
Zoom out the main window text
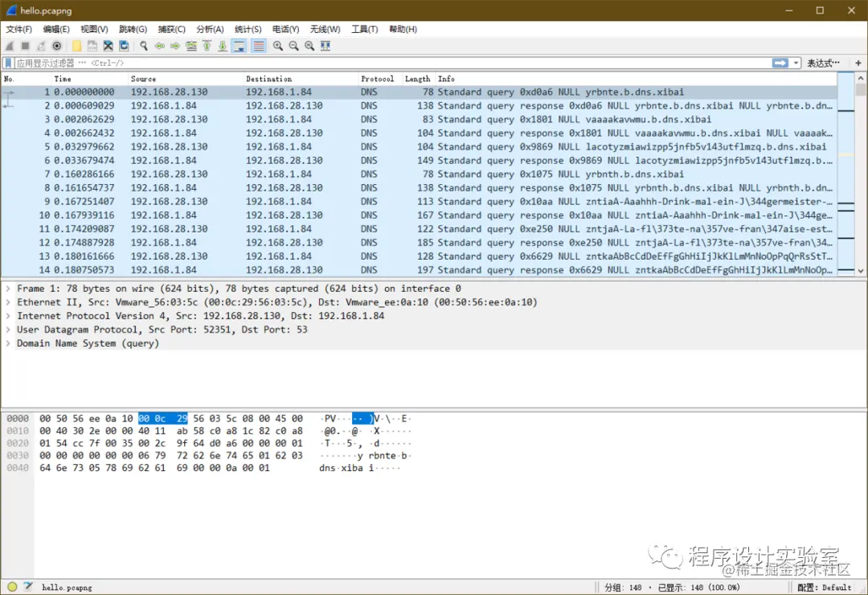click(293, 46)
